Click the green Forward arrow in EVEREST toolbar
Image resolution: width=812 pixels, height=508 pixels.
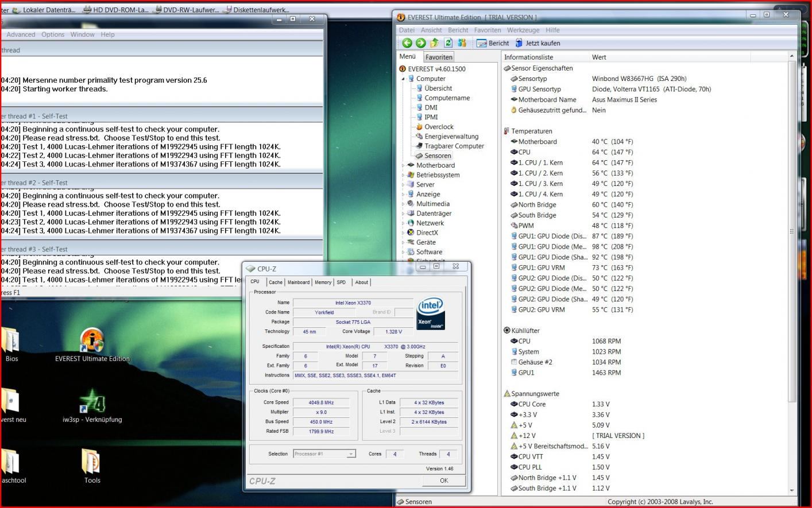coord(420,43)
